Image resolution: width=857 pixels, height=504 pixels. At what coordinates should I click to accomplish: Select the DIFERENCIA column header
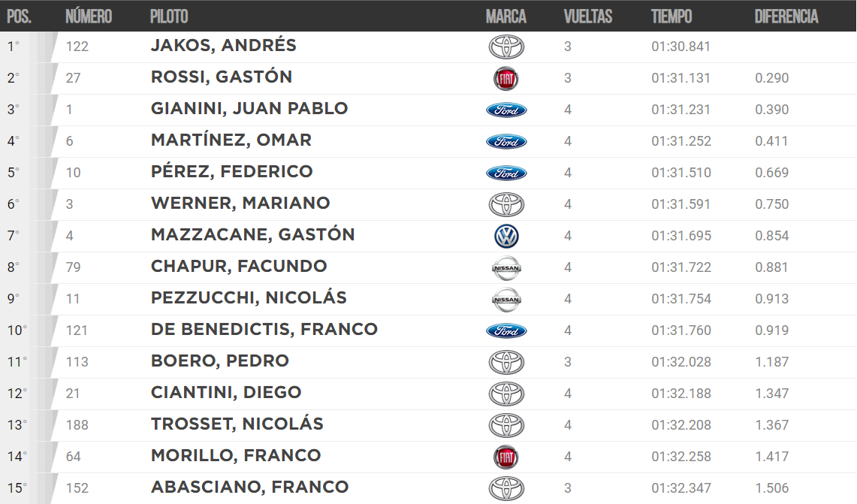[786, 17]
